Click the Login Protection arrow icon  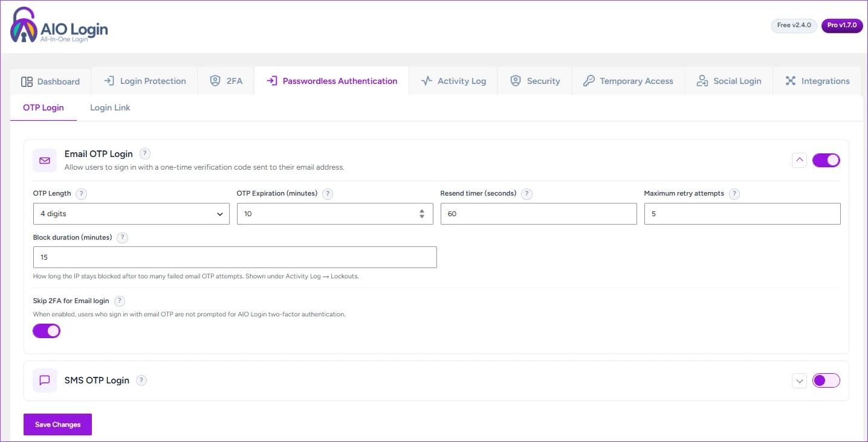tap(109, 81)
